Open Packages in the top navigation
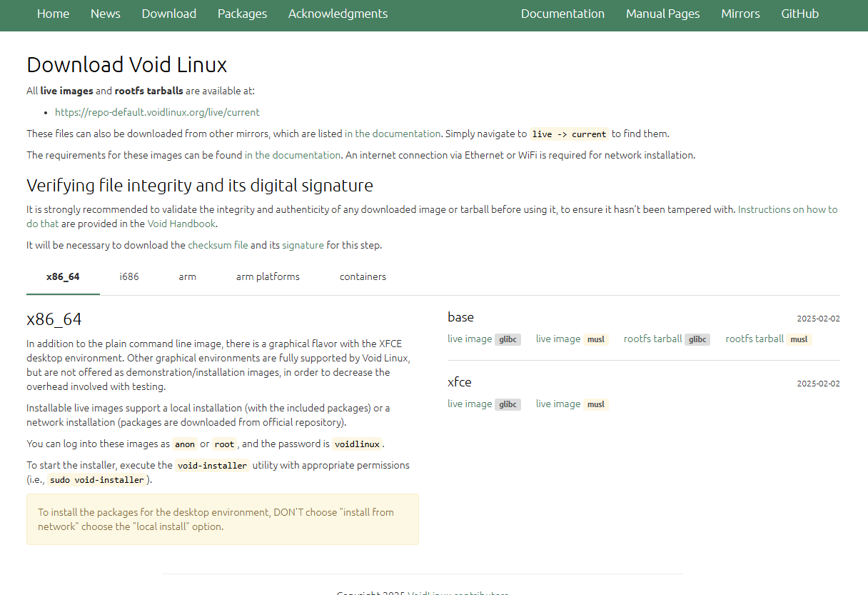This screenshot has height=595, width=868. (242, 14)
